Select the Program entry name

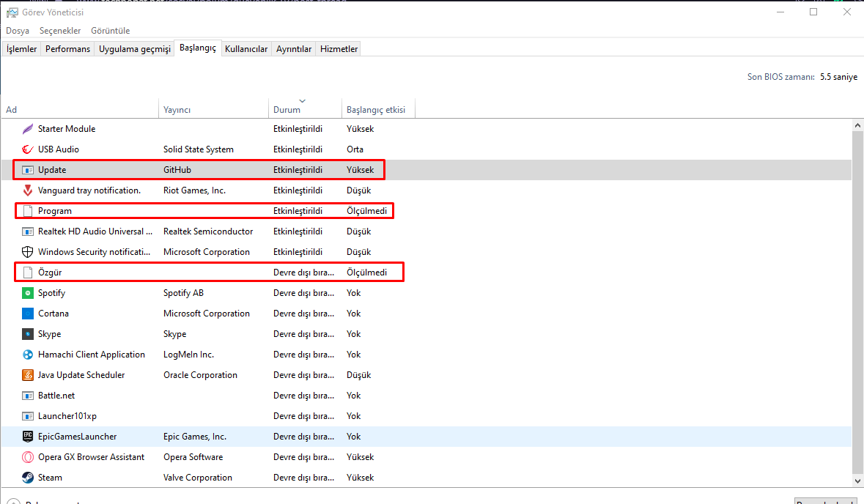(54, 211)
